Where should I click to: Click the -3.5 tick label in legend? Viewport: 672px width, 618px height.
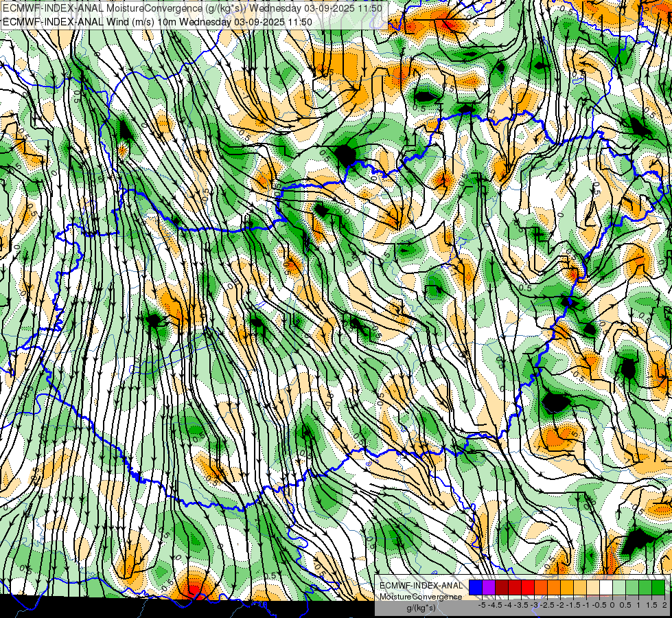tap(522, 605)
